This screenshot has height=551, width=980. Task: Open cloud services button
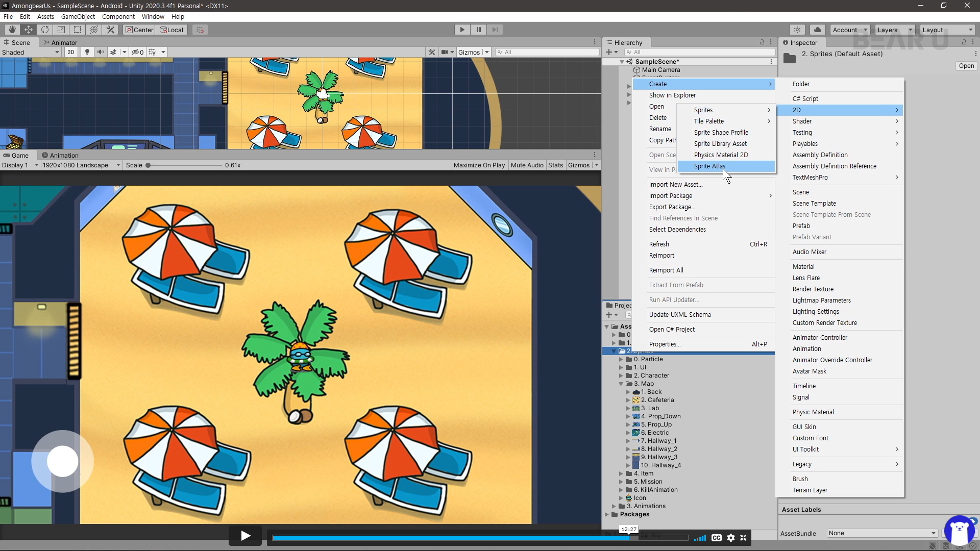pos(818,30)
